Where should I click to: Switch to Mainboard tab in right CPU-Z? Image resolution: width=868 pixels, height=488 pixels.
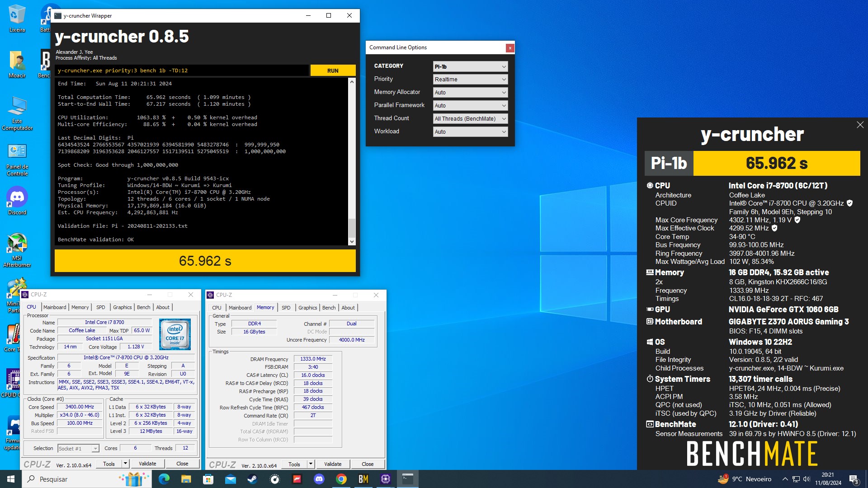tap(240, 308)
